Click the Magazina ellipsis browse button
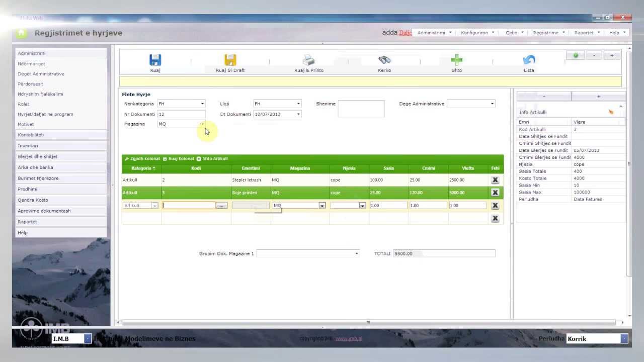 tap(202, 124)
